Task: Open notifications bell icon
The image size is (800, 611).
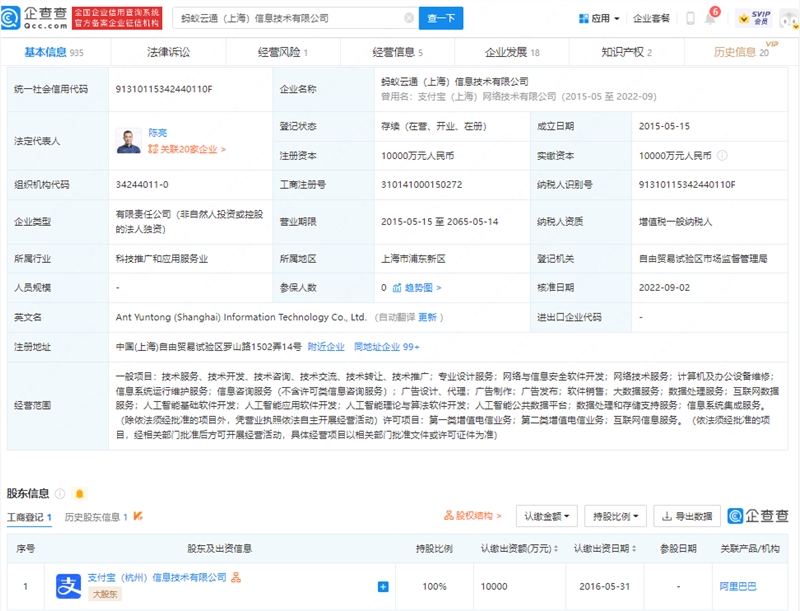Action: (710, 19)
